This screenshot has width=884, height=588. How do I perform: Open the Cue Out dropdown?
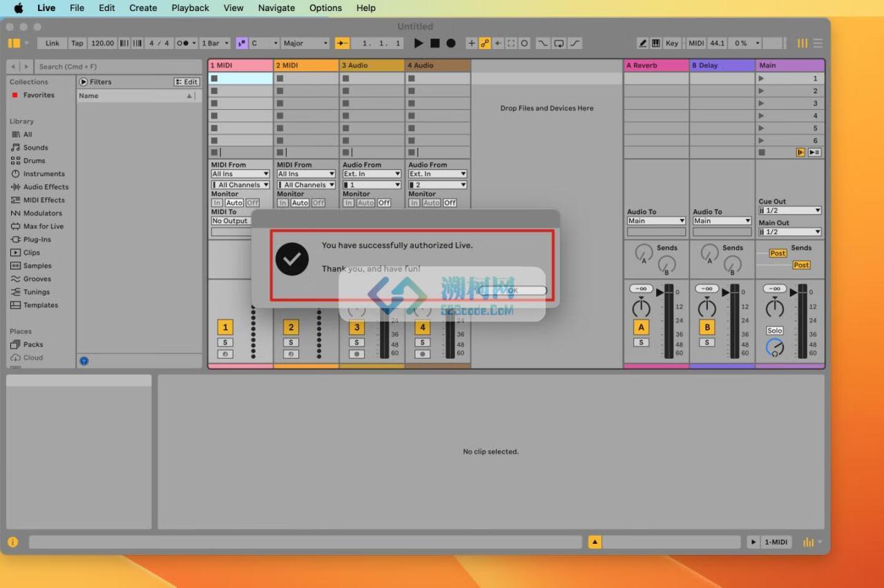click(x=789, y=210)
